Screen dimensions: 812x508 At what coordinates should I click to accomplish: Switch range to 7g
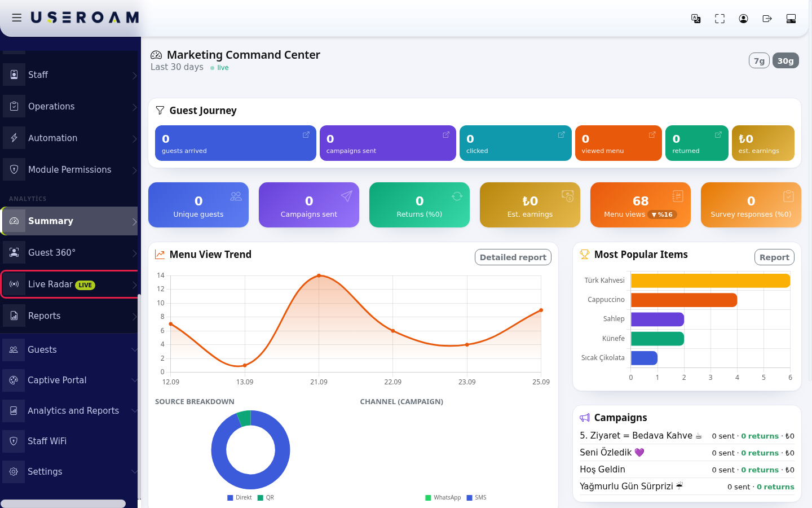(759, 61)
